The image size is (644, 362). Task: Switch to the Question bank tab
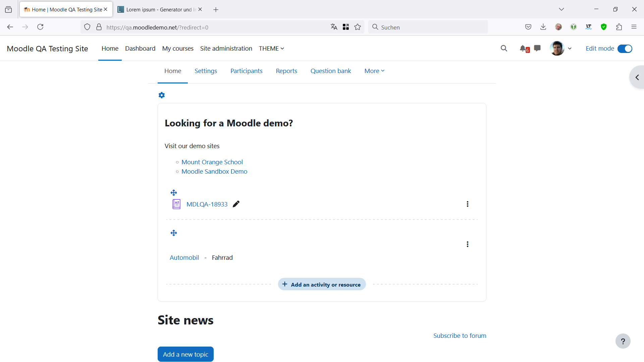331,71
